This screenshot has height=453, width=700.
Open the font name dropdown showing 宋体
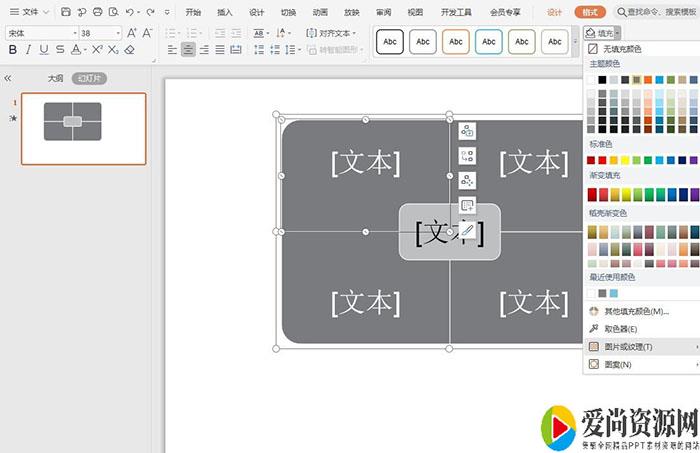[x=40, y=33]
